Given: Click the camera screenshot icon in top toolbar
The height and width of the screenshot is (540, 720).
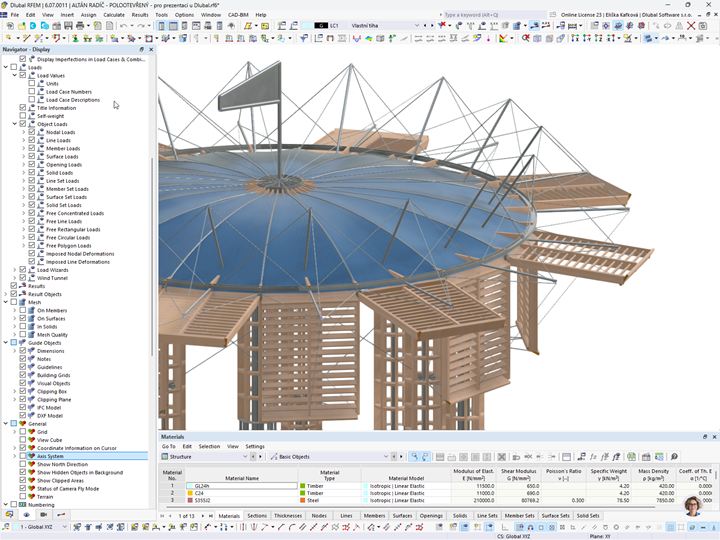Looking at the screenshot, I should click(703, 26).
